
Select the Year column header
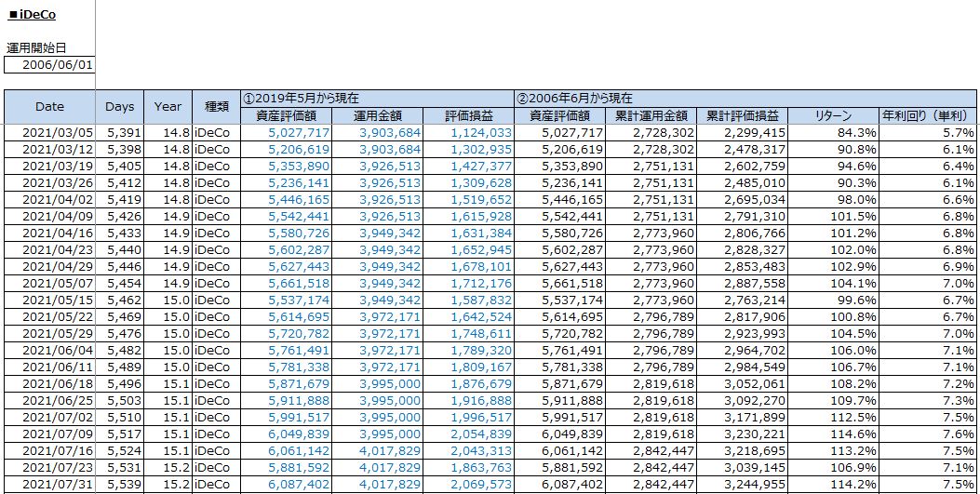168,107
